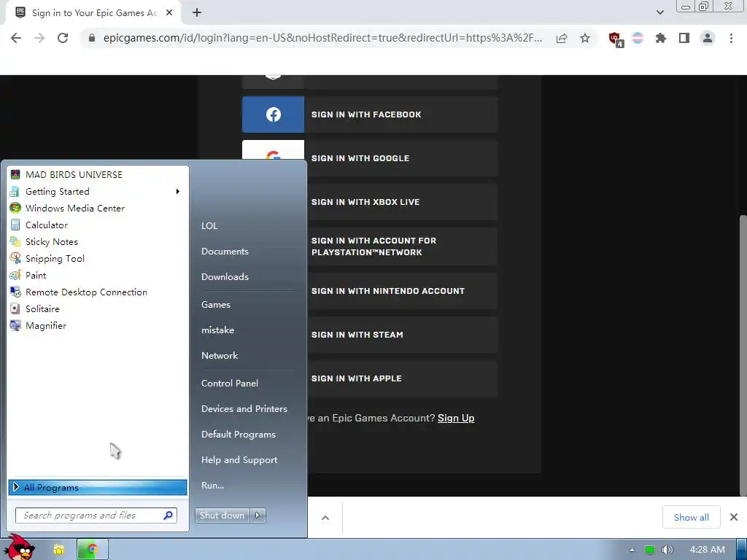
Task: Expand Getting Started submenu arrow
Action: [178, 192]
